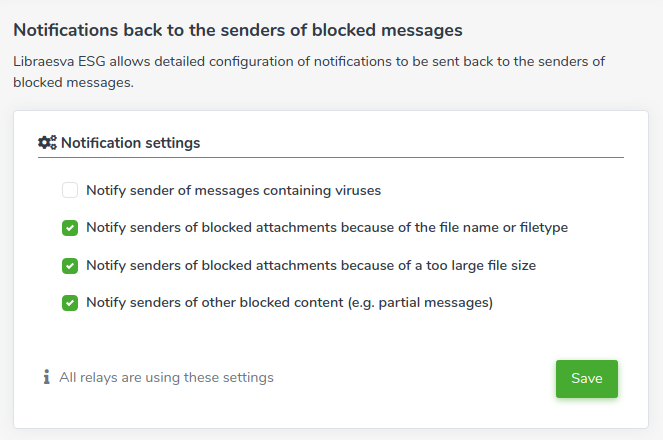This screenshot has width=663, height=440.
Task: Click the 'blocked messages.' line of the description
Action: 74,82
